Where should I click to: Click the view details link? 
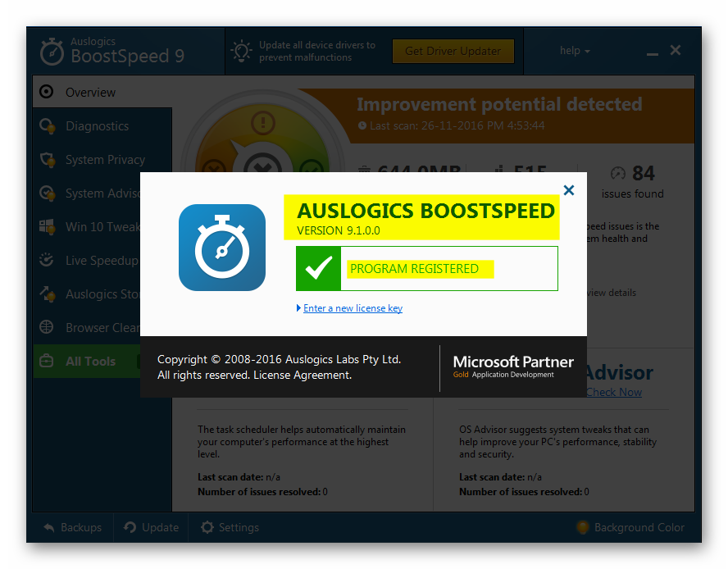point(611,293)
